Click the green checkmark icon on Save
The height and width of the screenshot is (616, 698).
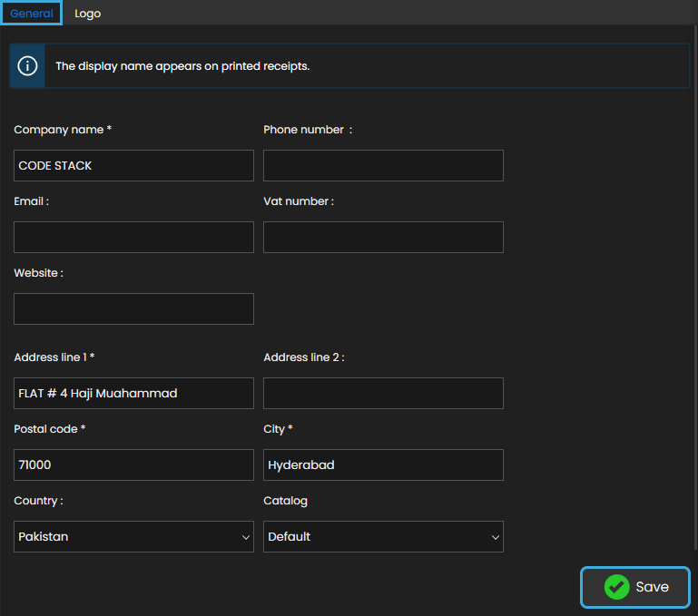616,587
